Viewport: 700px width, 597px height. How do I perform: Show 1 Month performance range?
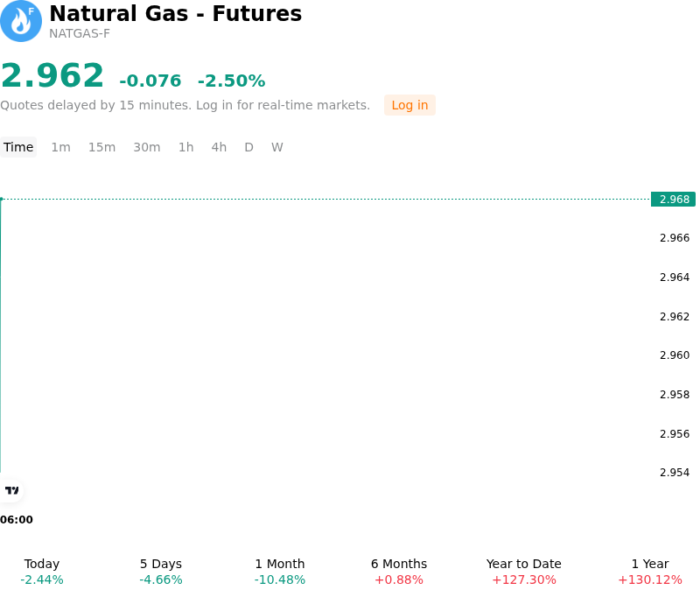point(280,572)
